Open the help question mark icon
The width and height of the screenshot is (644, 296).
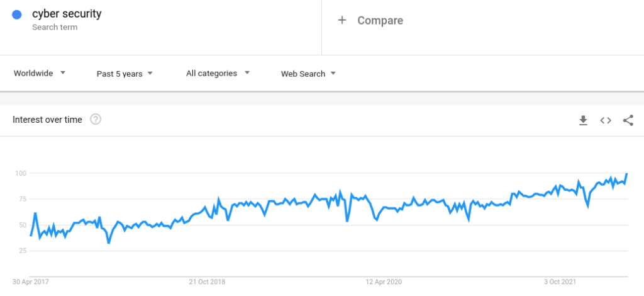[96, 120]
